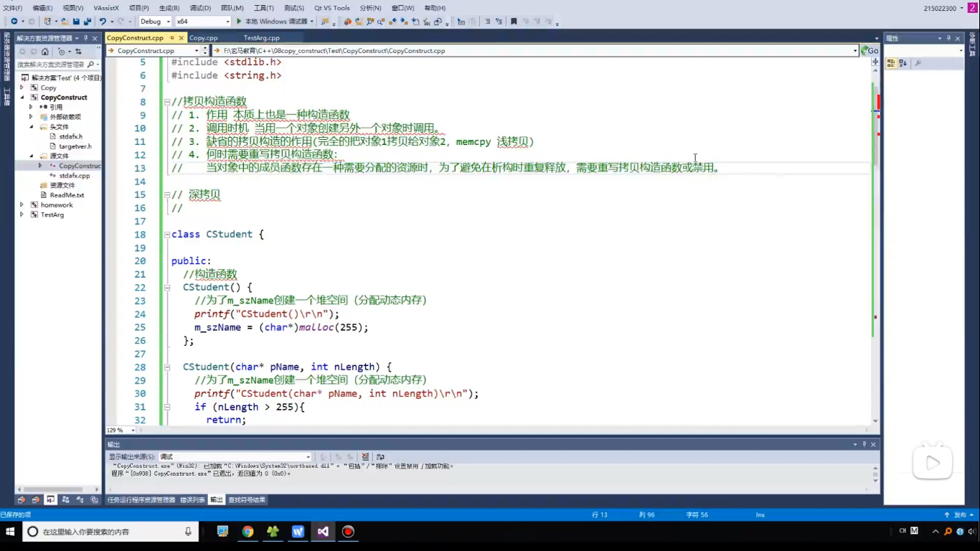Open Visual Studio from the Windows taskbar
This screenshot has height=551, width=980.
(323, 532)
